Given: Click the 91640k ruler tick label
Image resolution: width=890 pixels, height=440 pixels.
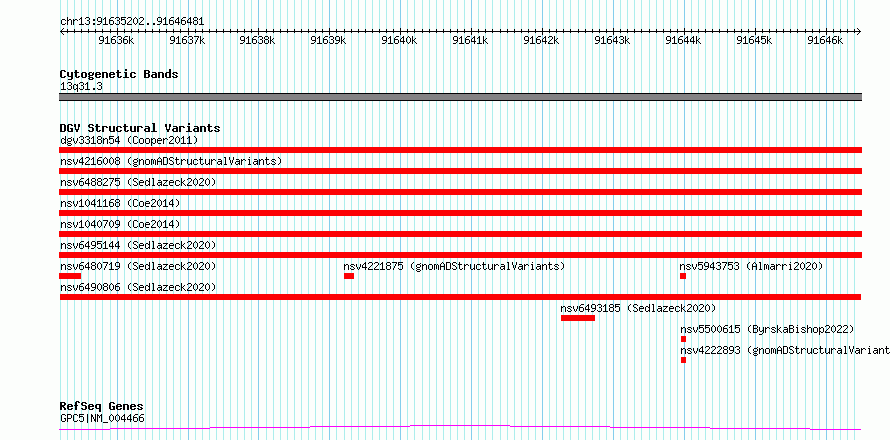Looking at the screenshot, I should pos(400,41).
